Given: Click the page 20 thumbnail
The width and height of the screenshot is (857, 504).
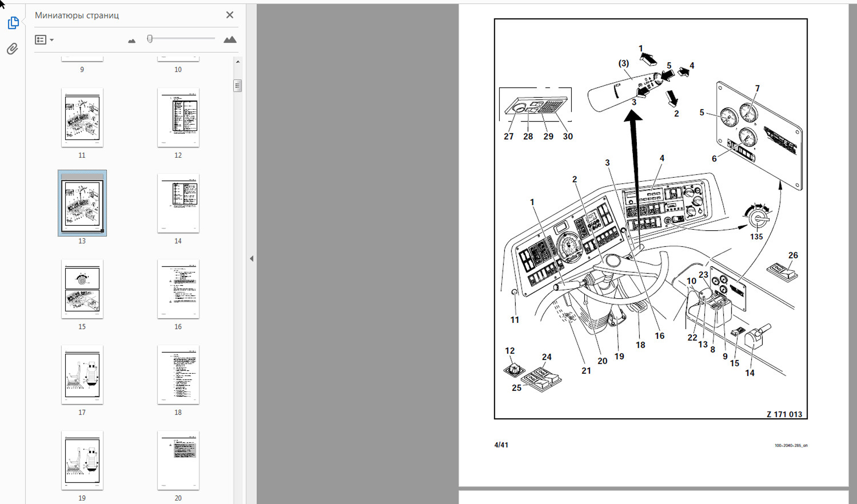Looking at the screenshot, I should tap(178, 460).
